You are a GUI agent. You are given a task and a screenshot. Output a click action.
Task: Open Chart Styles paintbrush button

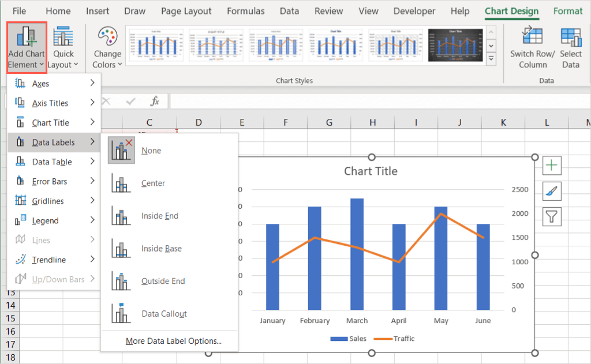tap(552, 192)
